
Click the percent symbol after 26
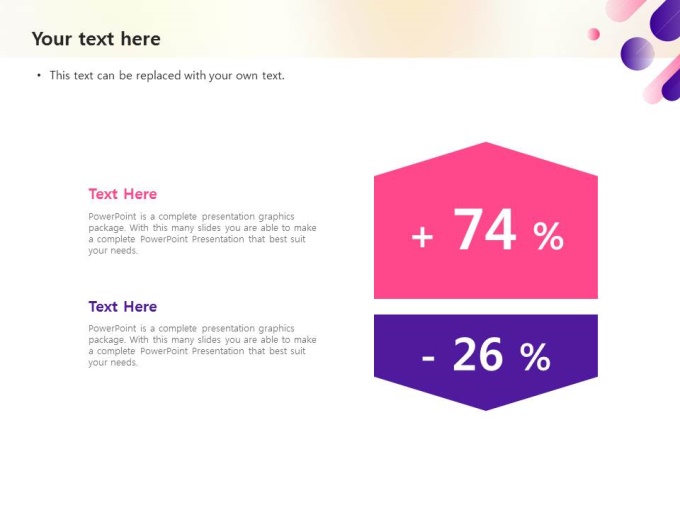tap(535, 357)
